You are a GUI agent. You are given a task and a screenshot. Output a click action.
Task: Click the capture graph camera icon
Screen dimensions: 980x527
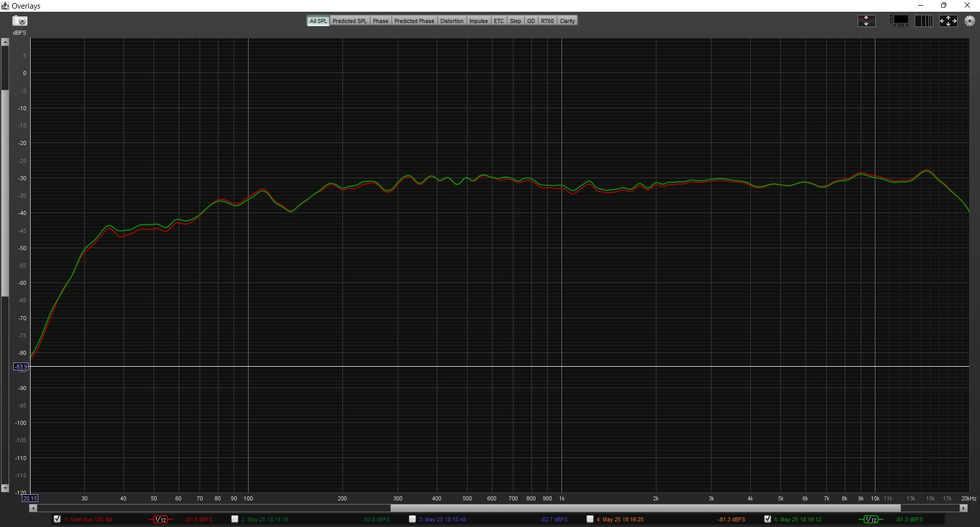coord(20,21)
